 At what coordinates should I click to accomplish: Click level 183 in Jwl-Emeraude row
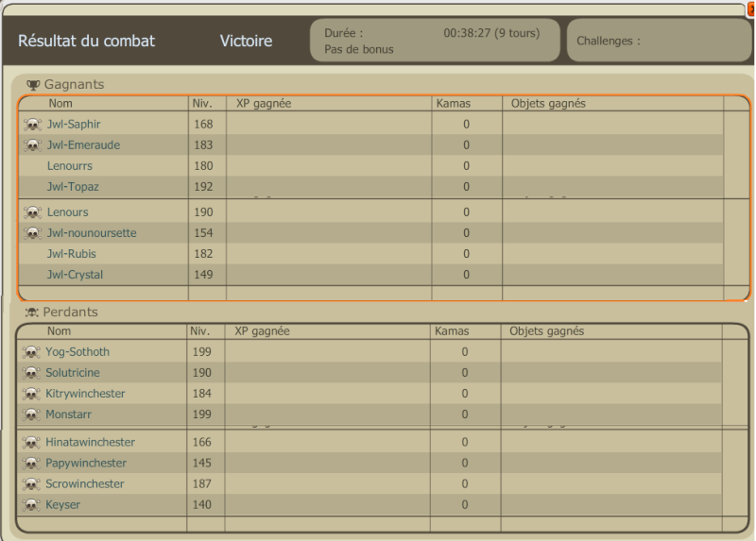203,145
